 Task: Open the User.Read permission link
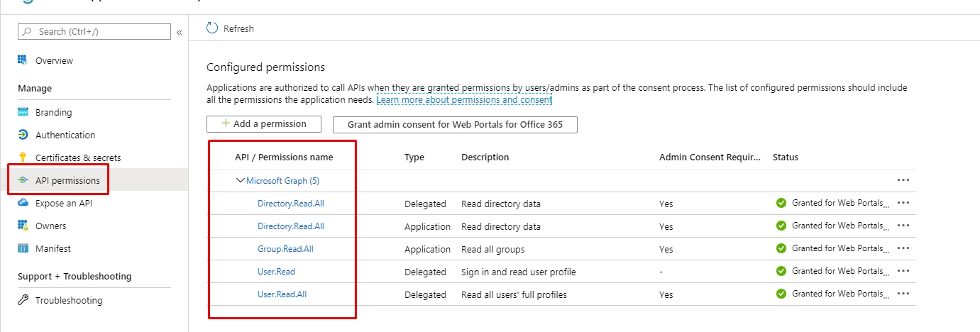click(276, 272)
